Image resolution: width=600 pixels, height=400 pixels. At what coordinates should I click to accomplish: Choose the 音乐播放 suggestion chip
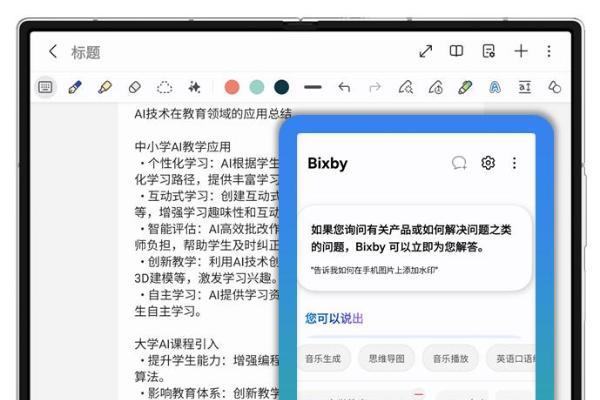[450, 359]
